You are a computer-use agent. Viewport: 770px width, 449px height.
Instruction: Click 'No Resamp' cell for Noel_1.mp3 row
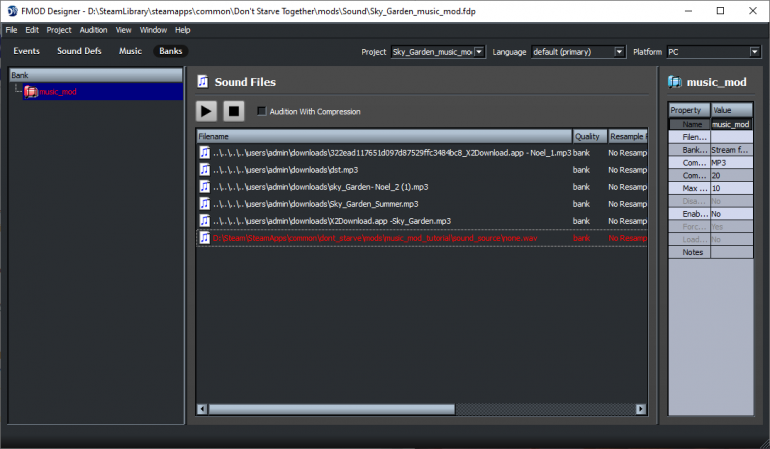(628, 153)
